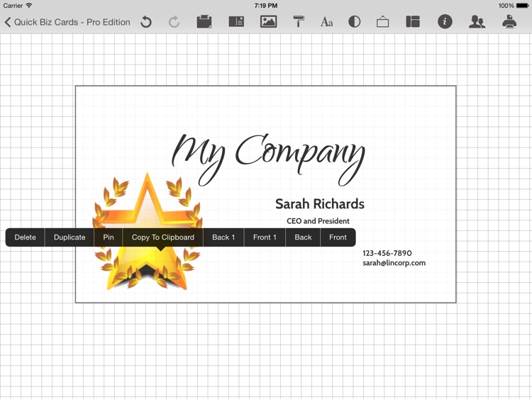Open the saved cards folder icon

point(204,22)
